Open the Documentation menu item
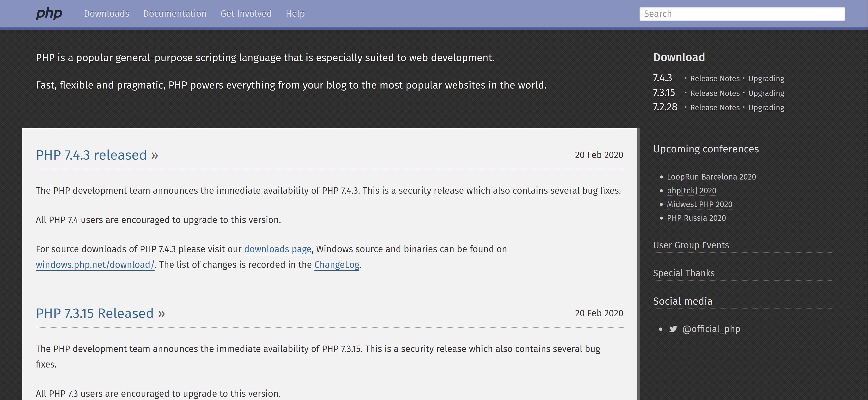 (x=174, y=13)
